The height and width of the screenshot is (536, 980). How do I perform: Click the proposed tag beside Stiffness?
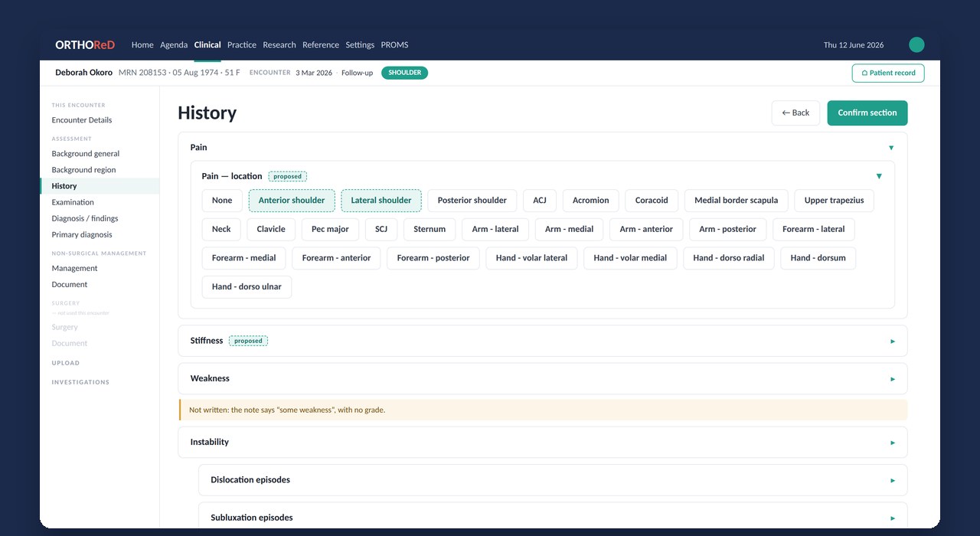[249, 342]
